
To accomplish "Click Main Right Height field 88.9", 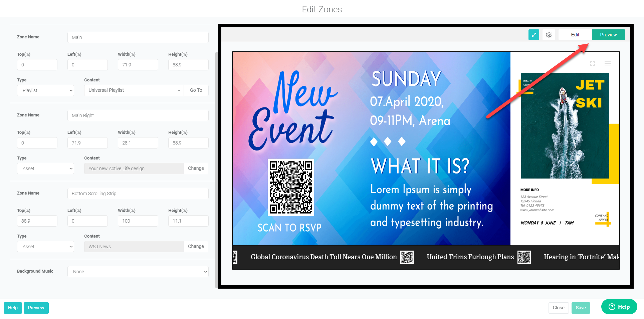I will tap(188, 143).
